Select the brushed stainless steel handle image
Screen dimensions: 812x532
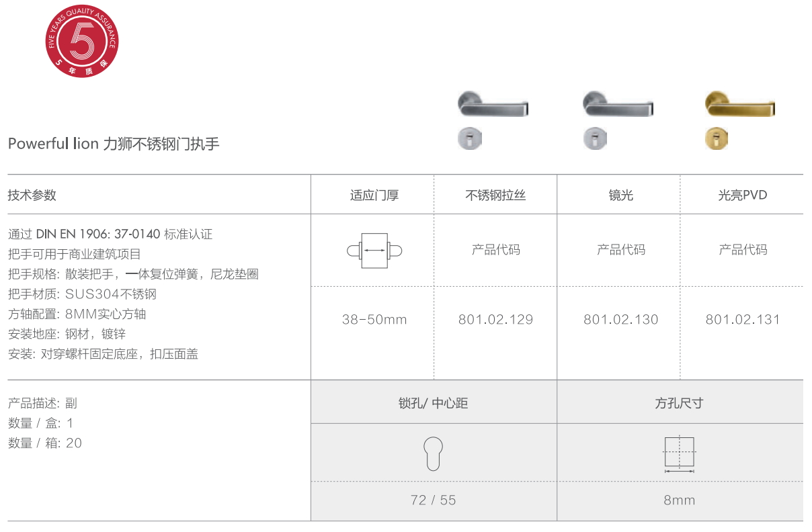[x=493, y=104]
